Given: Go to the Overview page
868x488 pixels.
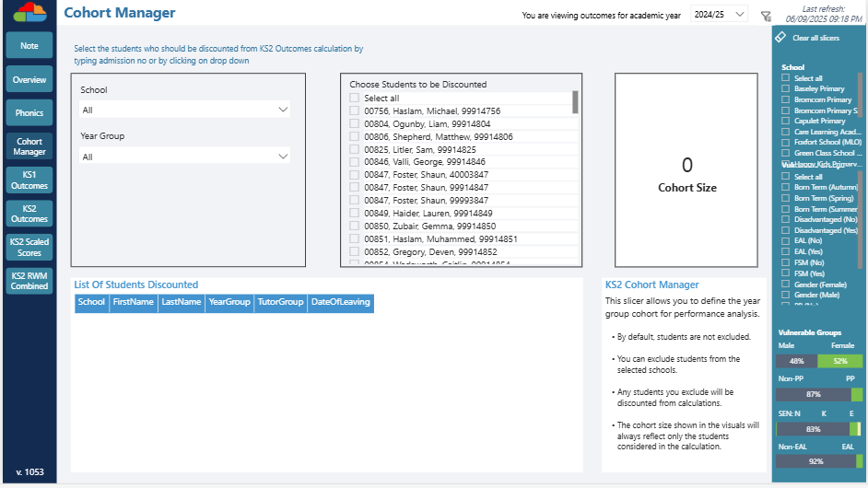Looking at the screenshot, I should [29, 80].
